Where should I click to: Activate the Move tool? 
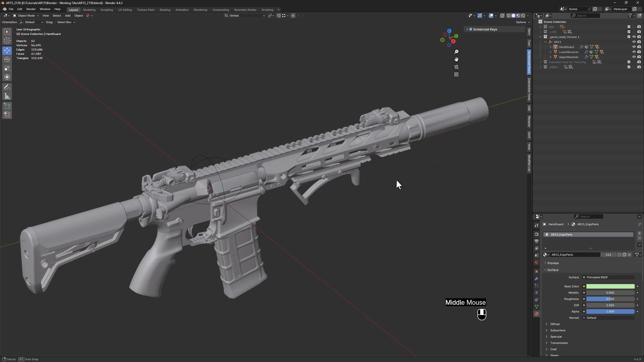(x=7, y=51)
